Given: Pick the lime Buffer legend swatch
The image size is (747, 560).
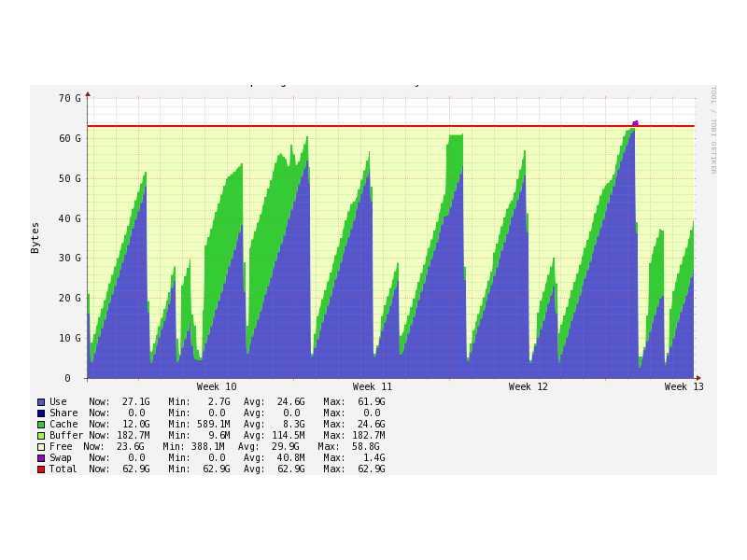Looking at the screenshot, I should click(x=41, y=436).
